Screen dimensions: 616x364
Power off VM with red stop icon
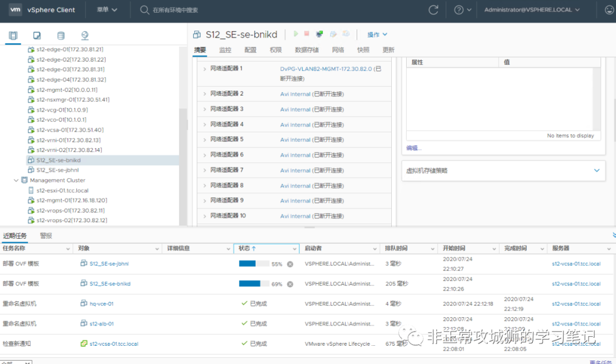point(307,34)
